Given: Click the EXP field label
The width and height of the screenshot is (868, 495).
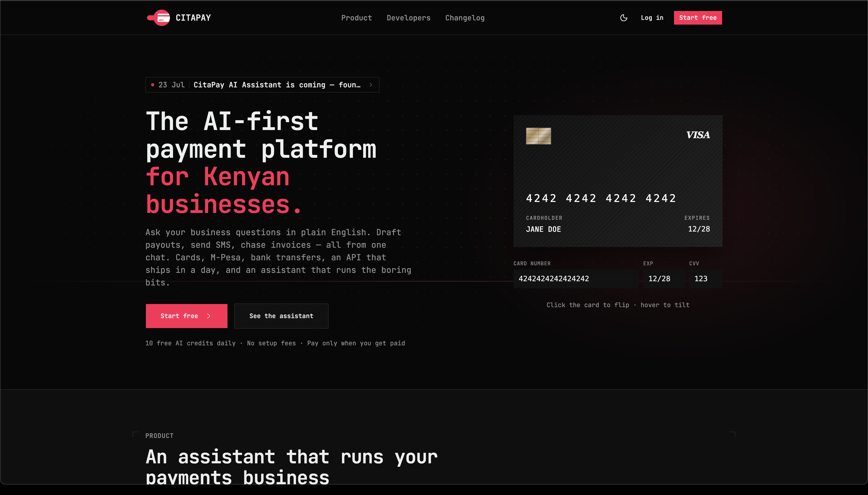Looking at the screenshot, I should click(648, 263).
